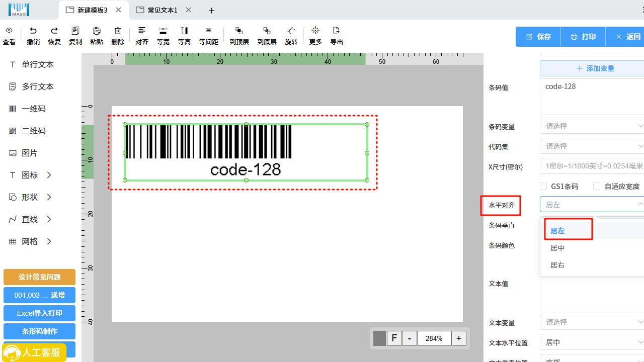This screenshot has width=644, height=362.
Task: Click the 保存 save button
Action: 538,37
